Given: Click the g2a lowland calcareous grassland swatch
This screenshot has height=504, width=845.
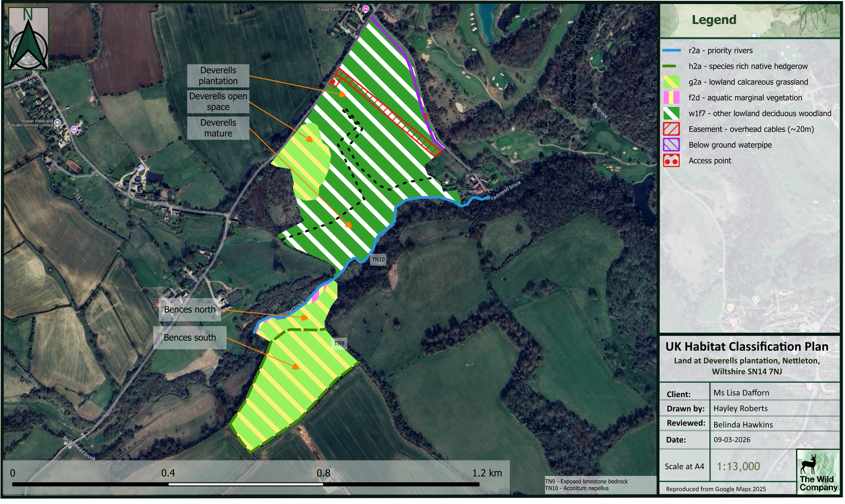Looking at the screenshot, I should click(672, 82).
